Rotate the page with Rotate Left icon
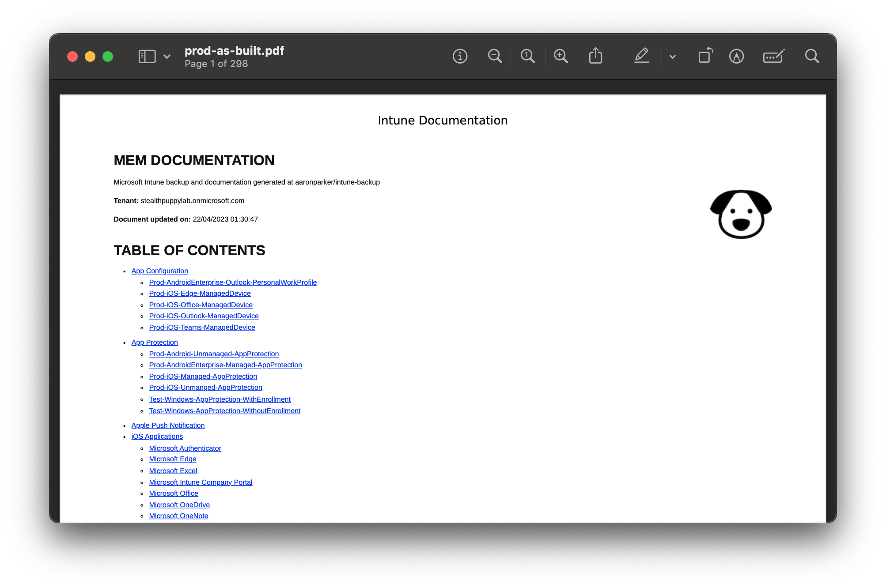Screen dimensions: 886x588 [705, 56]
